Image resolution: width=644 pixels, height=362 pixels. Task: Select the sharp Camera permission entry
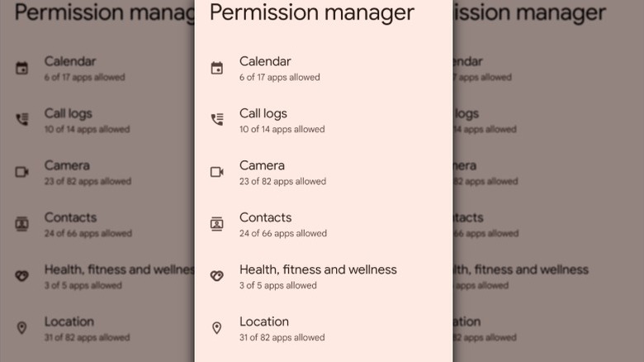coord(262,165)
